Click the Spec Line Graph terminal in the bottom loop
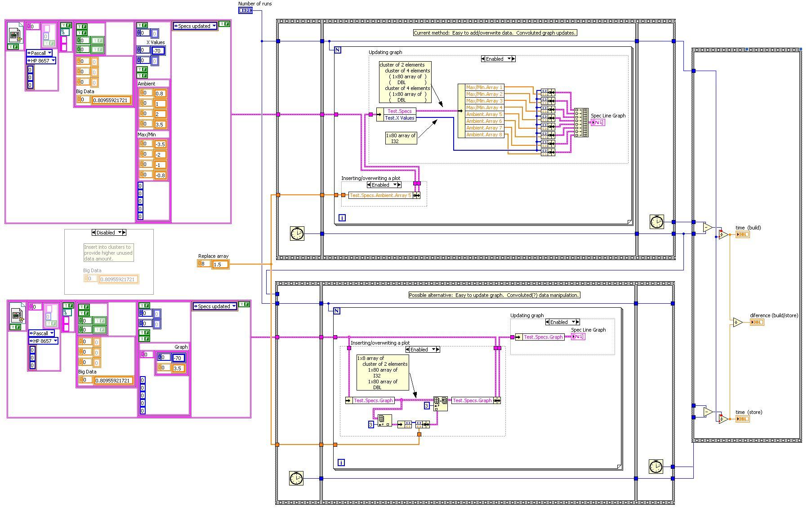812x512 pixels. click(578, 337)
